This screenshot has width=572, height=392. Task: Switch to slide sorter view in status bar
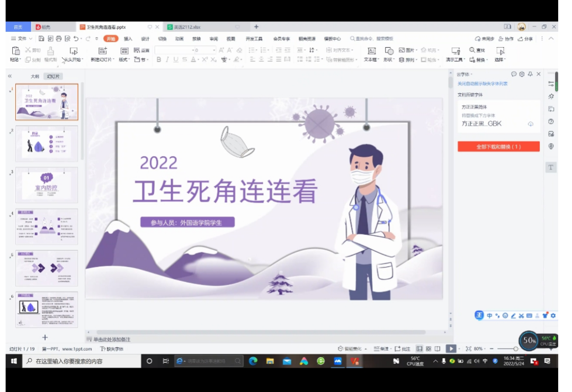coord(428,349)
